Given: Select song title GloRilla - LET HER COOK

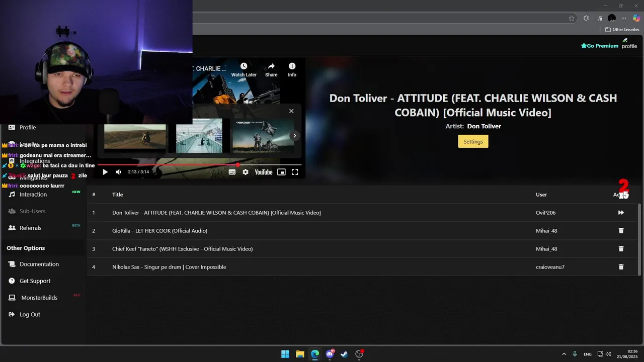Looking at the screenshot, I should (159, 231).
